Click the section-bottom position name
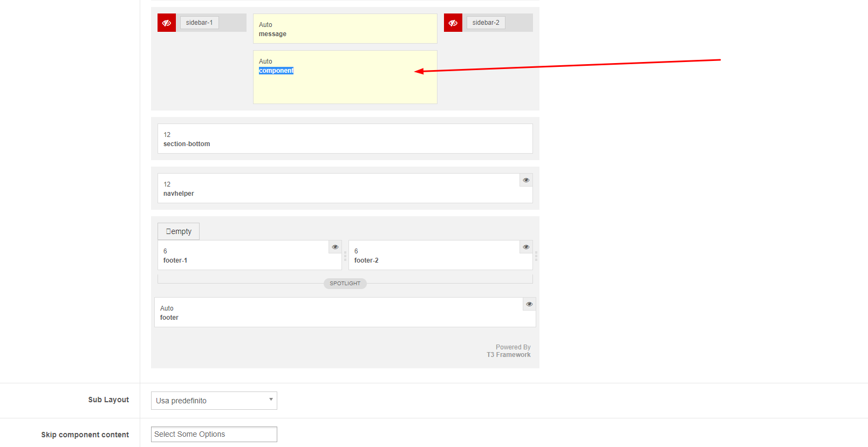Image resolution: width=868 pixels, height=447 pixels. click(187, 144)
